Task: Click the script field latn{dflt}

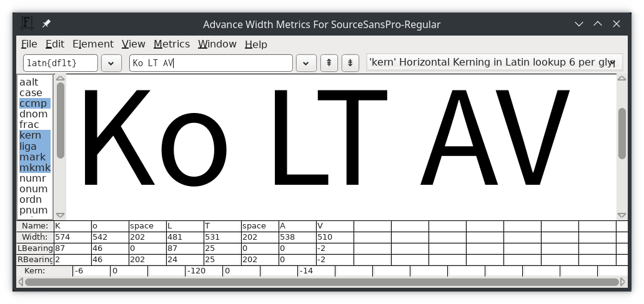Action: click(61, 63)
